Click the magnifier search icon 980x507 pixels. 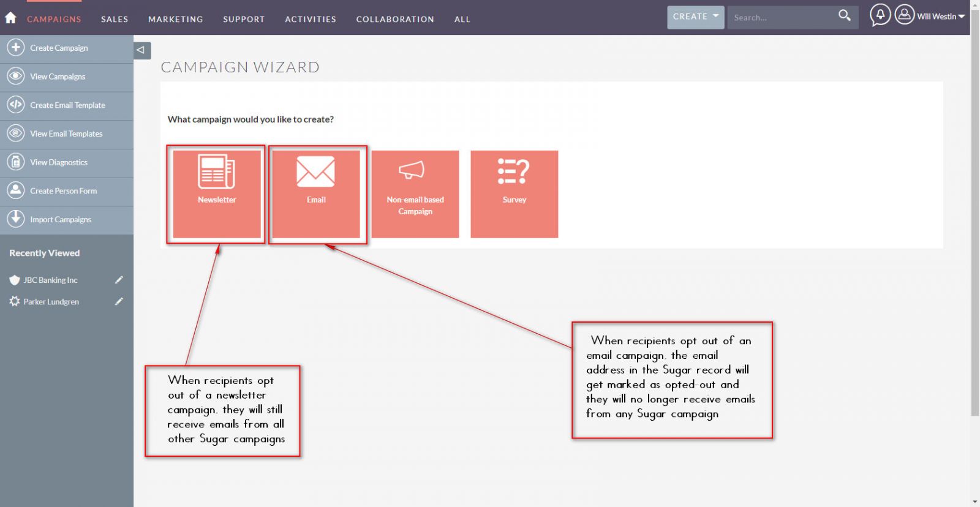point(845,16)
